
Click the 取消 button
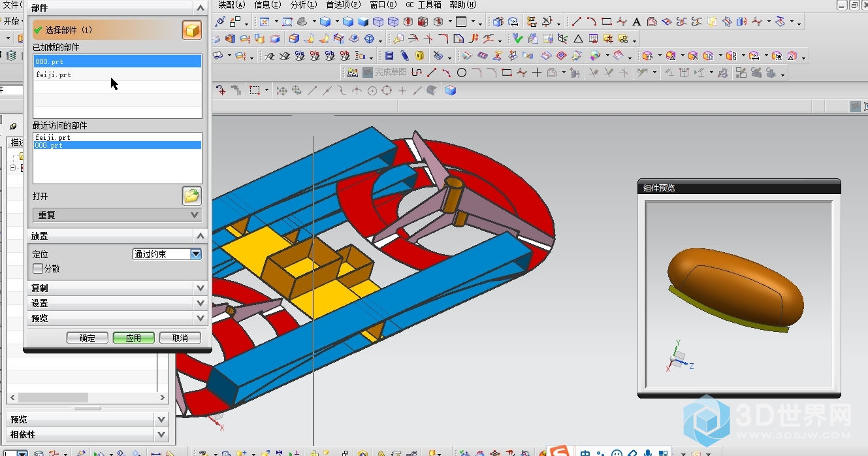coord(180,338)
